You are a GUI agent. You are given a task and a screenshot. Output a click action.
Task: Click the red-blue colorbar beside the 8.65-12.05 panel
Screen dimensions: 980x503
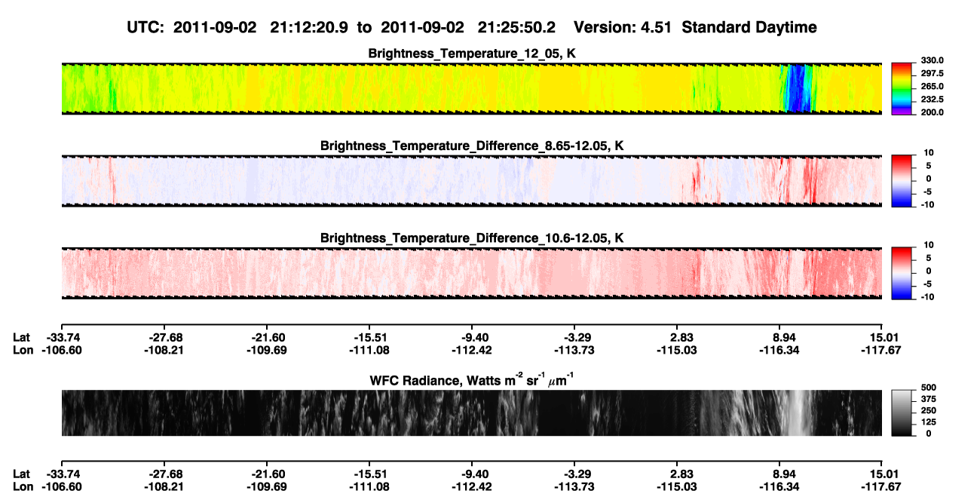point(902,180)
